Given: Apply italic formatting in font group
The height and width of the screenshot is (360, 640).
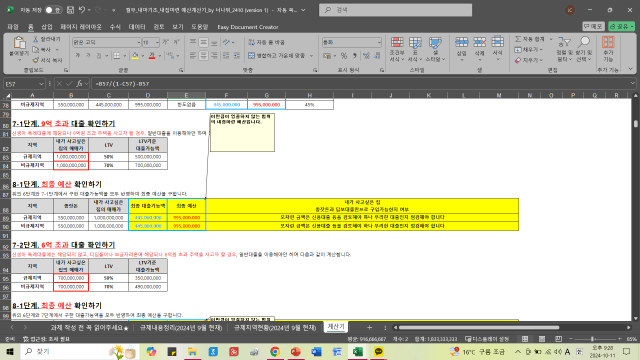Looking at the screenshot, I should (x=88, y=56).
